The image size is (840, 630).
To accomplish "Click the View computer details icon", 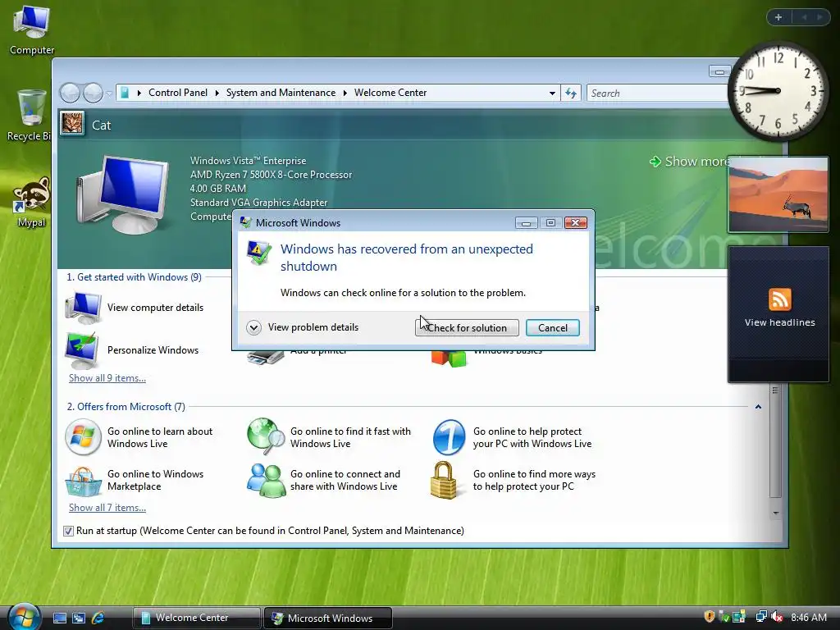I will (x=83, y=308).
